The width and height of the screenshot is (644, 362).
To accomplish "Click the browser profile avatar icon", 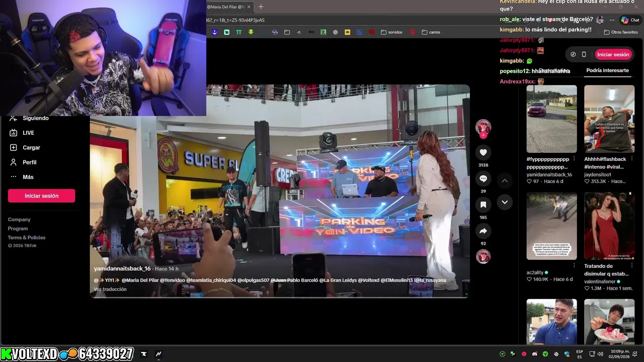I will click(x=600, y=20).
